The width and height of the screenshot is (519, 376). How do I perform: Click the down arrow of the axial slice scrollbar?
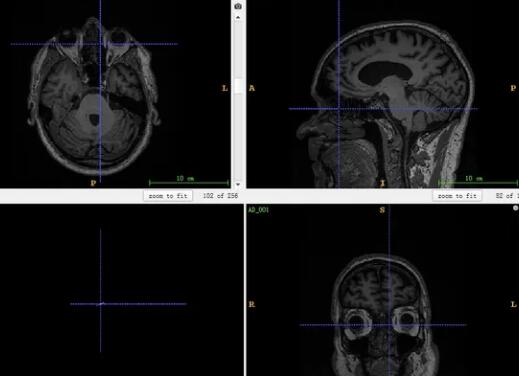coord(238,184)
